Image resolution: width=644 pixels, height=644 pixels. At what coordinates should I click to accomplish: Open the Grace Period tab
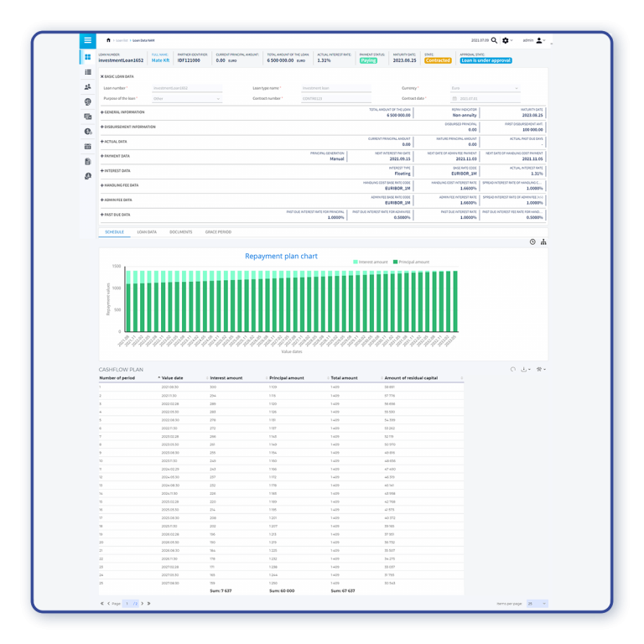coord(218,232)
